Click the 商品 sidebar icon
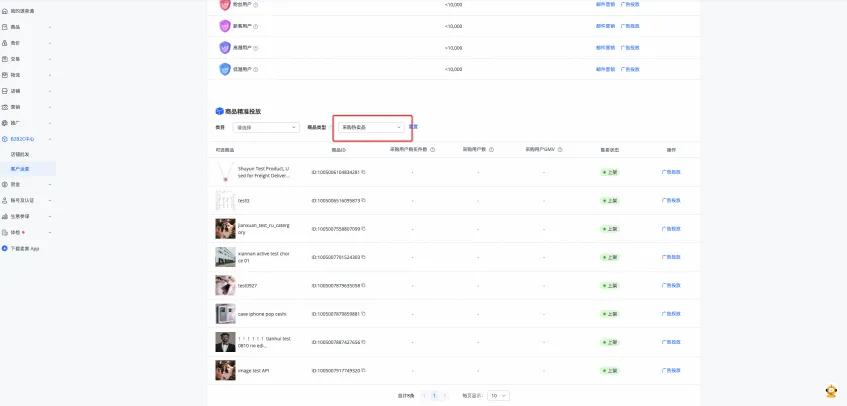This screenshot has height=406, width=847. pyautogui.click(x=5, y=27)
